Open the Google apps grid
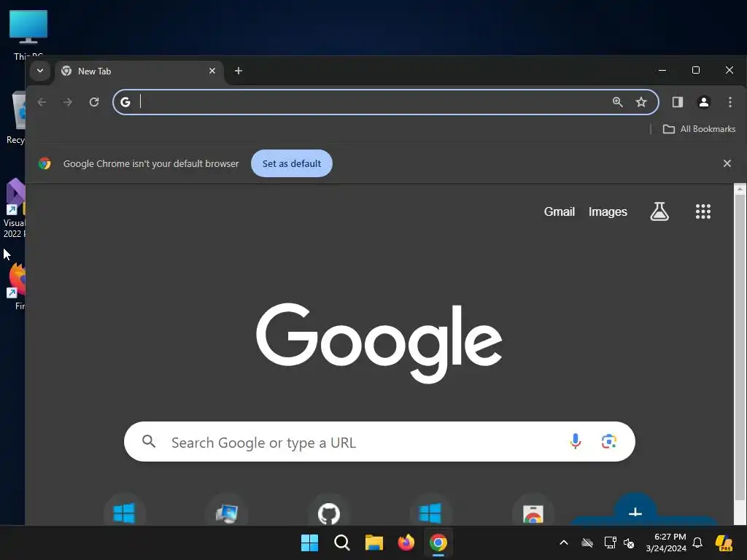Image resolution: width=747 pixels, height=560 pixels. pos(703,211)
